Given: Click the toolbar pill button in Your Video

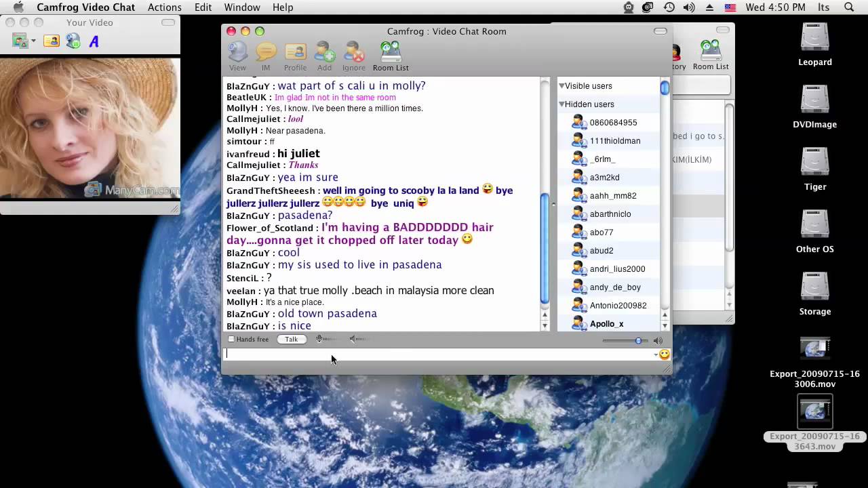Looking at the screenshot, I should [167, 22].
